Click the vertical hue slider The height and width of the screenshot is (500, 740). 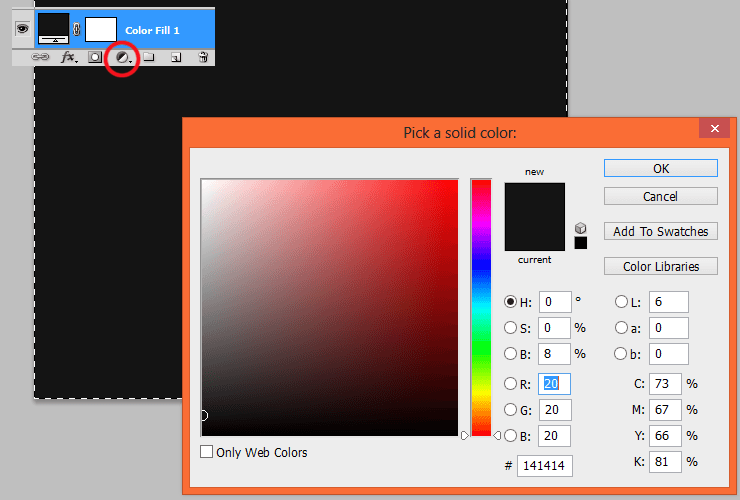[481, 307]
